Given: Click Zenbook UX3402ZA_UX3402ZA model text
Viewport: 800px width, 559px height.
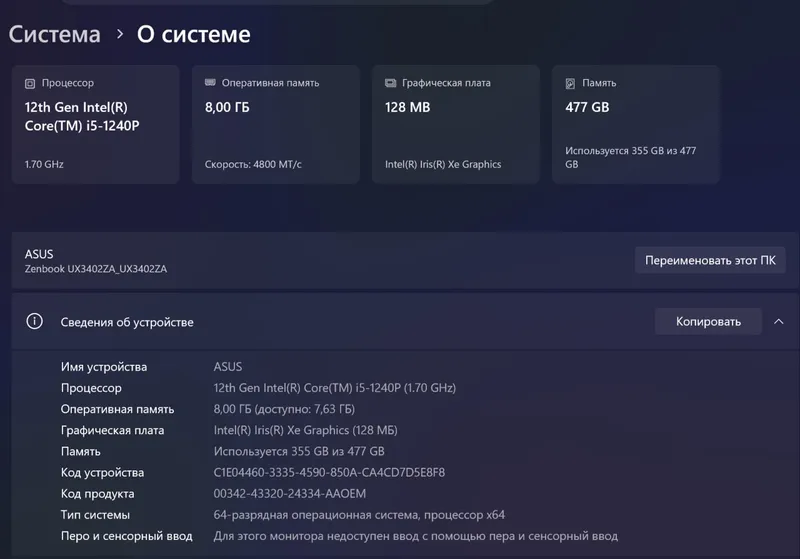Looking at the screenshot, I should 96,269.
